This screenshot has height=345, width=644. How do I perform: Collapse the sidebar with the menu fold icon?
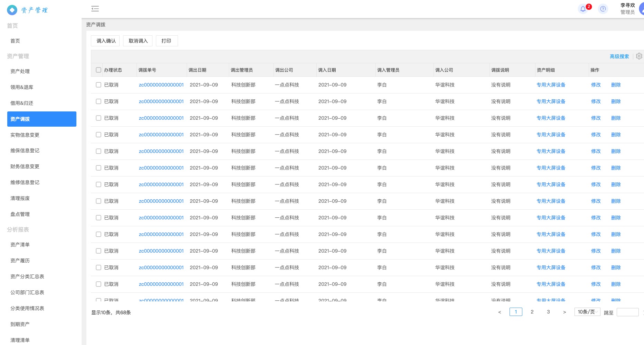tap(95, 9)
